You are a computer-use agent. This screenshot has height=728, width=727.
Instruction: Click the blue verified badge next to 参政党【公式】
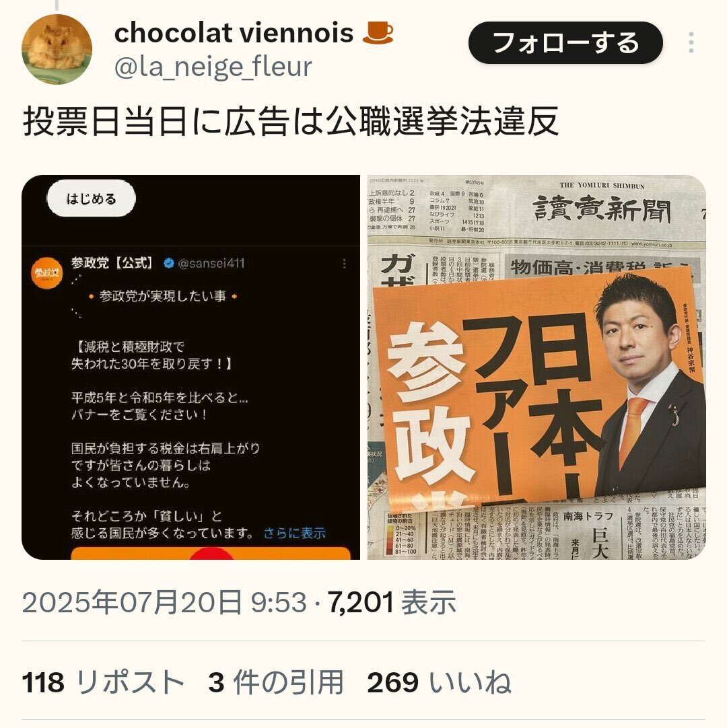coord(169,263)
